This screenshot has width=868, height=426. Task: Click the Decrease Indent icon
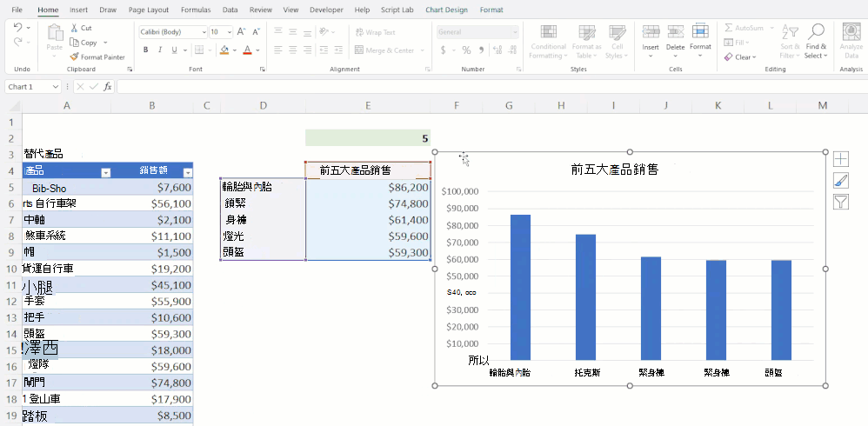(324, 50)
